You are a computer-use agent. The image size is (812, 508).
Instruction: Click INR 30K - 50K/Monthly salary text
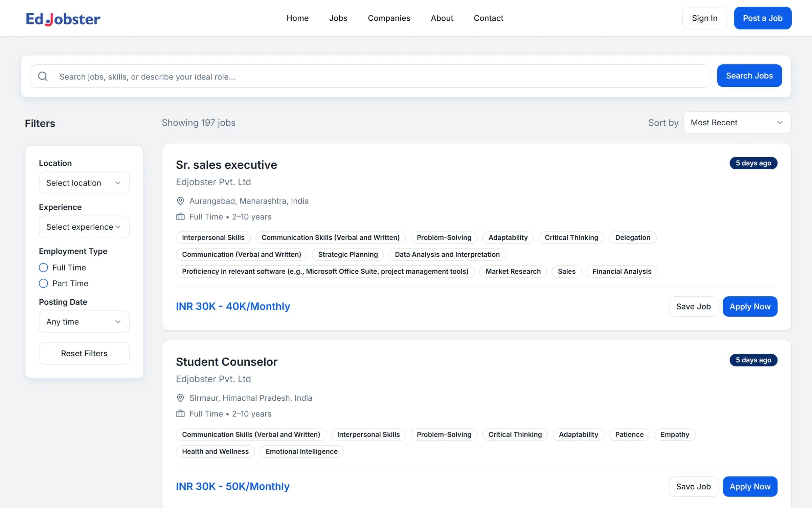pyautogui.click(x=233, y=487)
